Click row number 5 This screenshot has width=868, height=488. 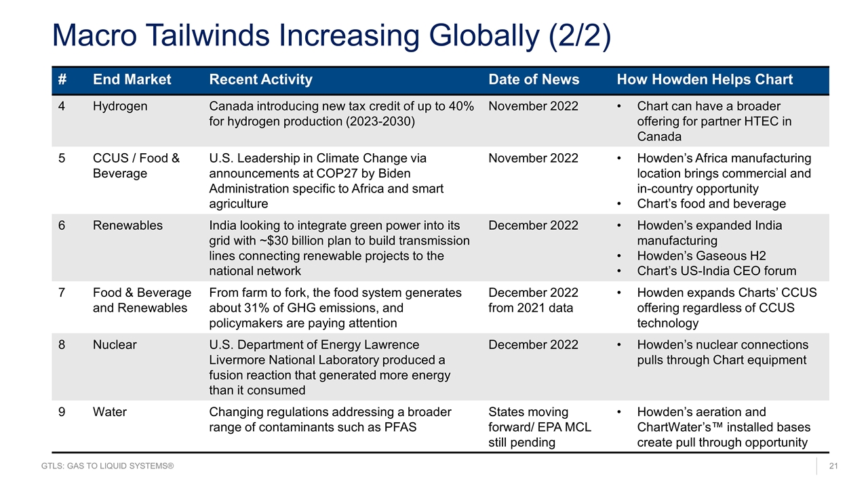(x=62, y=159)
